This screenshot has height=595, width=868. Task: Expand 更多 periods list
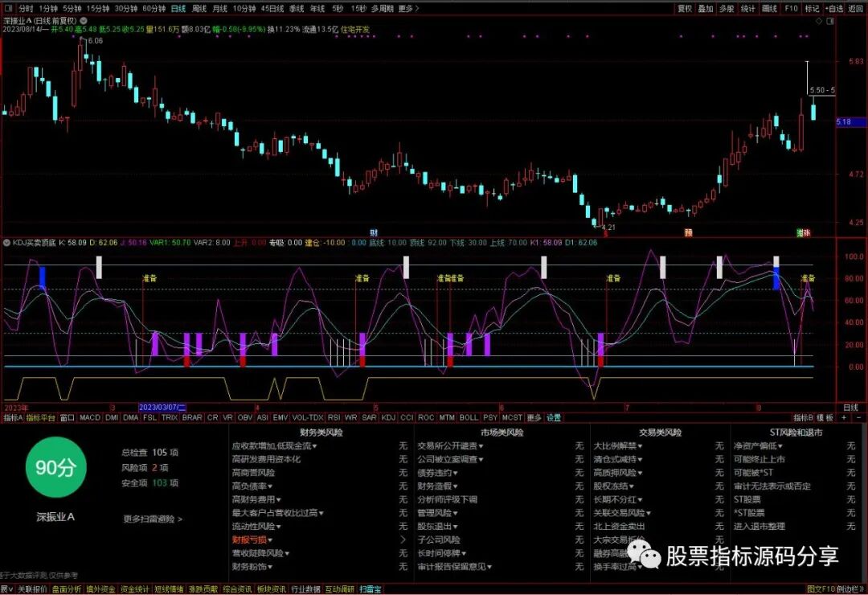pos(408,8)
